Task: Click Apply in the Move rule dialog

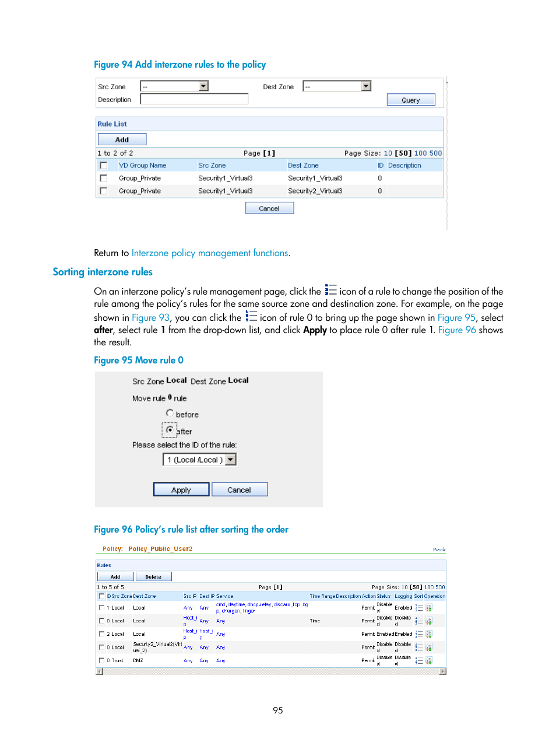Action: (x=181, y=489)
